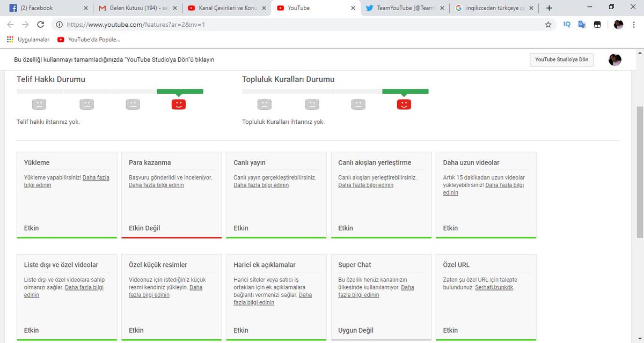This screenshot has width=644, height=343.
Task: Close the TeamYouTube Twitter tab
Action: (441, 8)
